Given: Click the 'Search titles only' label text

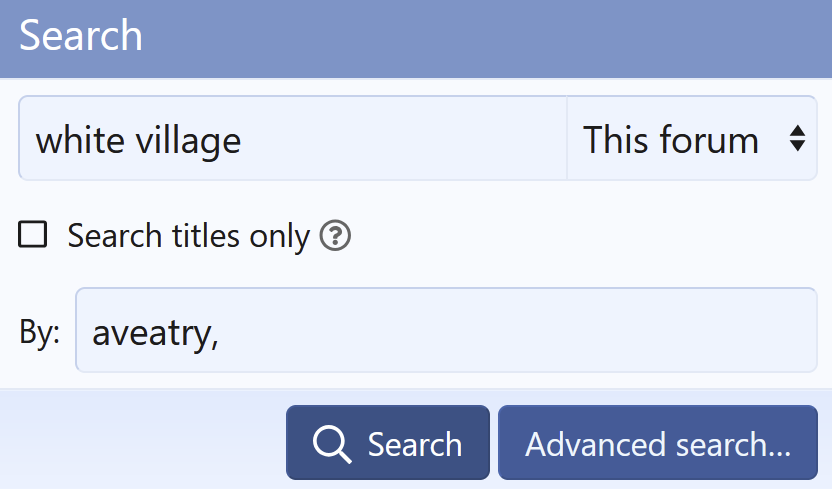Looking at the screenshot, I should tap(188, 236).
